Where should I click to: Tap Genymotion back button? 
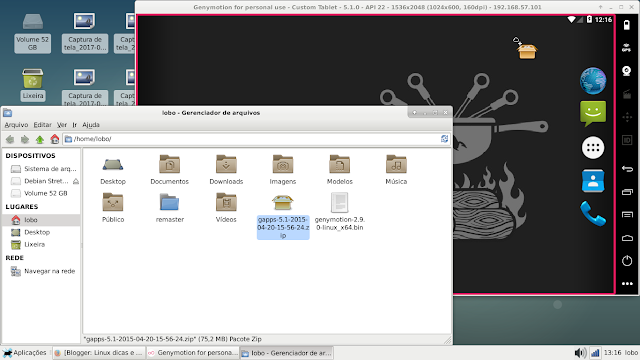(627, 169)
